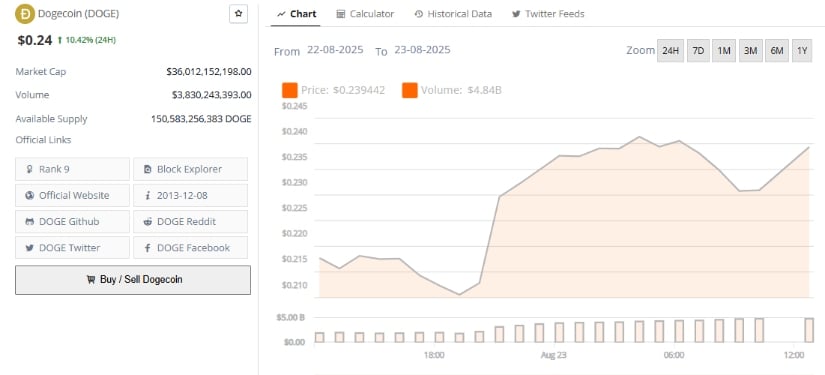Screen dimensions: 825x375
Task: Set zoom to 1Y
Action: [x=802, y=50]
